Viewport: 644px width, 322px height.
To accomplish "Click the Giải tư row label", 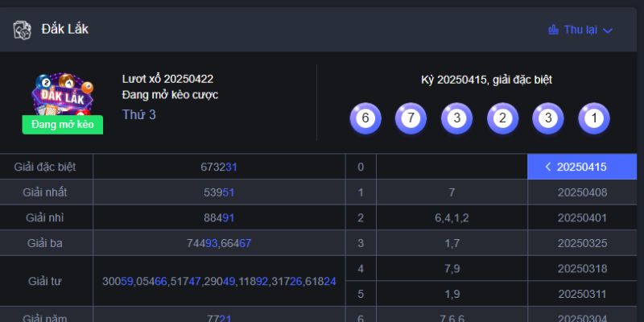I will click(45, 281).
